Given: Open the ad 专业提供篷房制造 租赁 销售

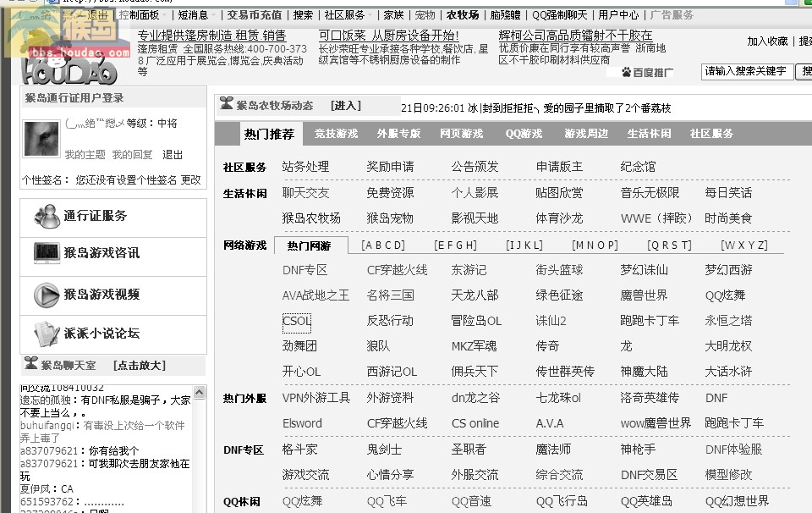Looking at the screenshot, I should point(211,36).
